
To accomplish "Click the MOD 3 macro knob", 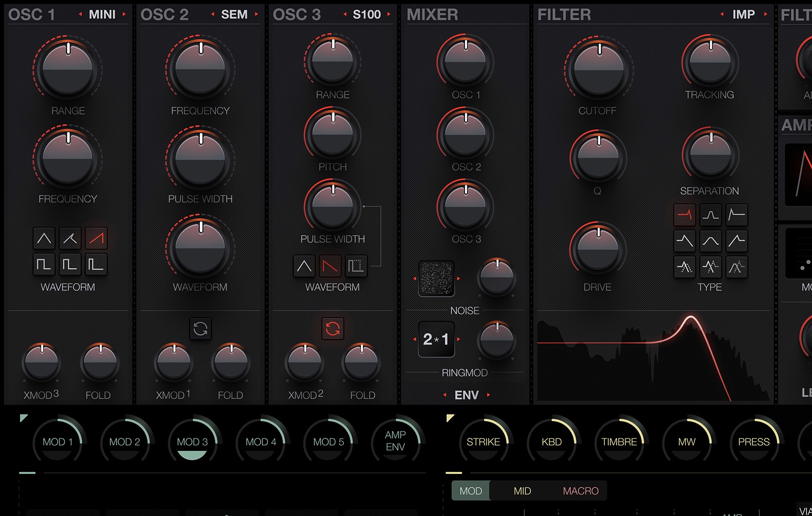I will [192, 442].
